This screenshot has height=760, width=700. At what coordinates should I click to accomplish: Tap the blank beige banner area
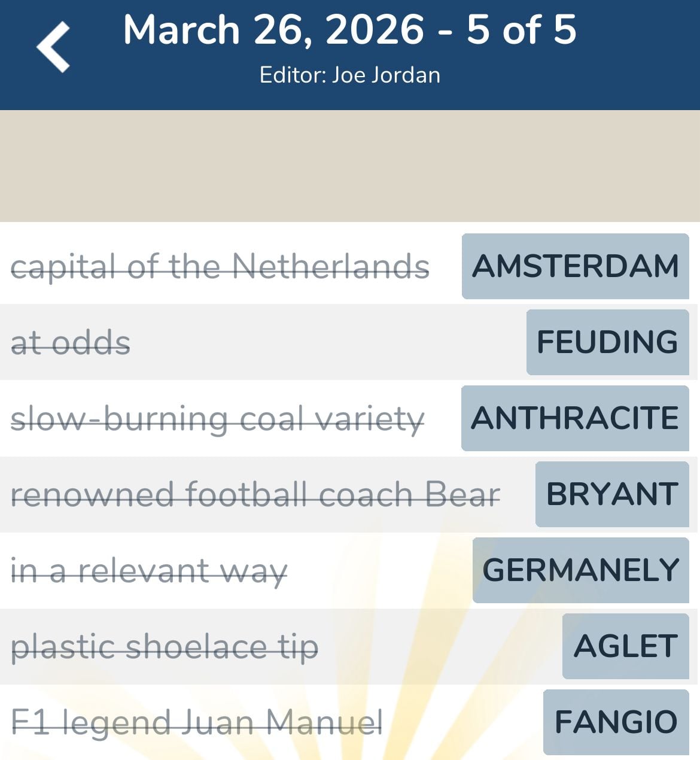click(349, 166)
